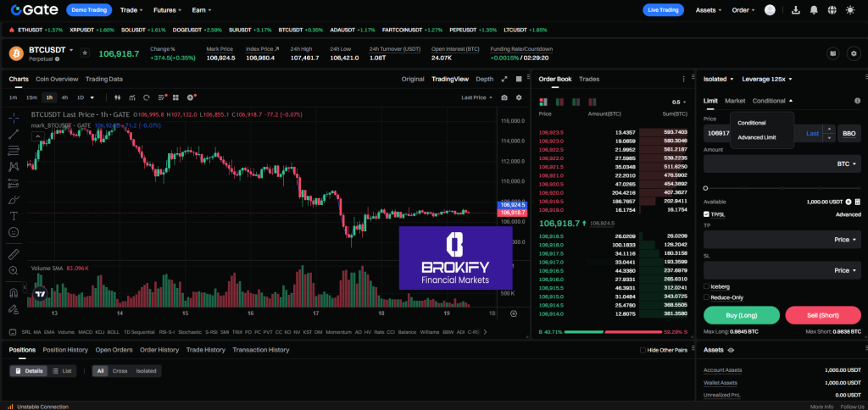Click the BBO button

(849, 133)
